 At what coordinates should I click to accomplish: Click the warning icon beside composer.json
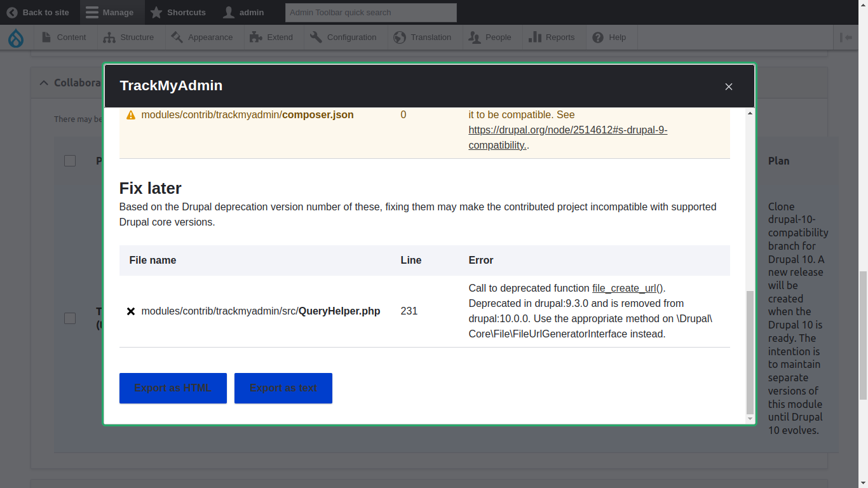pyautogui.click(x=131, y=116)
